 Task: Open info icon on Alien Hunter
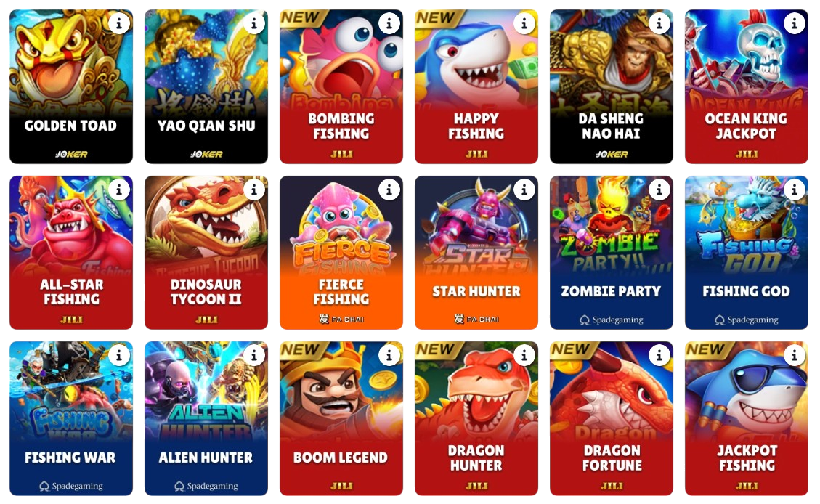(254, 356)
